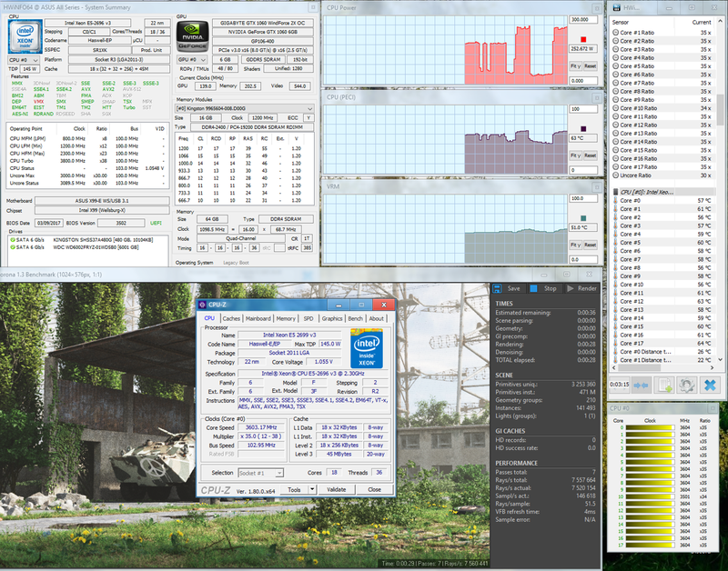Image resolution: width=728 pixels, height=571 pixels.
Task: Click the NVIDIA GeForce logo
Action: (x=192, y=36)
